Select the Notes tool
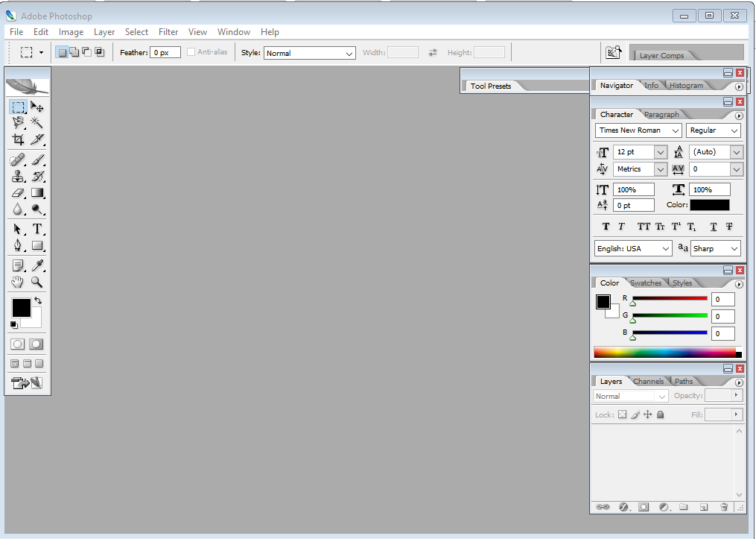The width and height of the screenshot is (756, 539). [19, 265]
